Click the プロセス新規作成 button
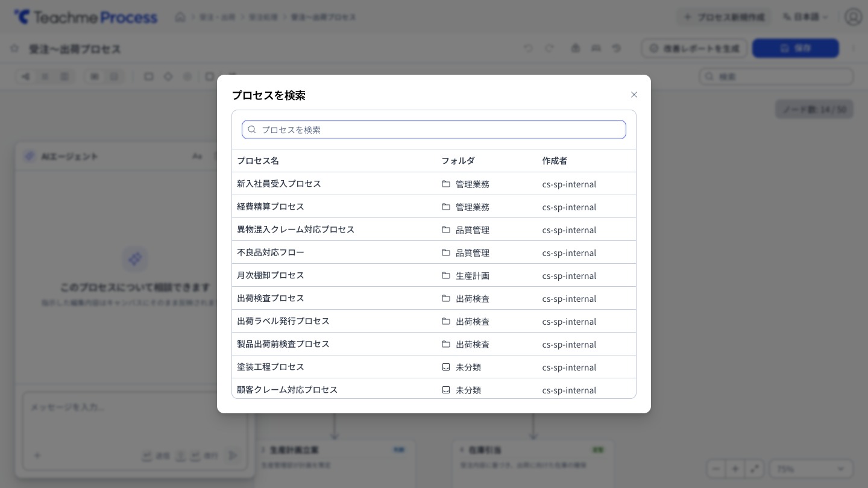This screenshot has width=868, height=488. [x=725, y=17]
